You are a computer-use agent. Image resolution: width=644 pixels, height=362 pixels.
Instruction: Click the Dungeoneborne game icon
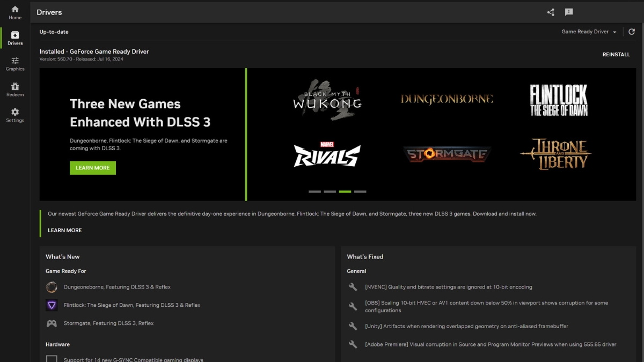51,287
